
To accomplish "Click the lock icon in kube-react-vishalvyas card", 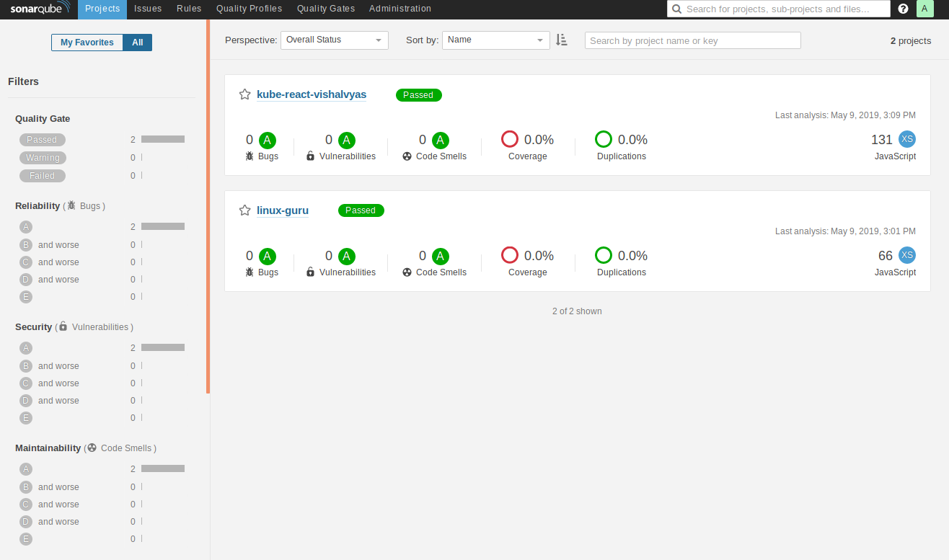I will pos(311,156).
